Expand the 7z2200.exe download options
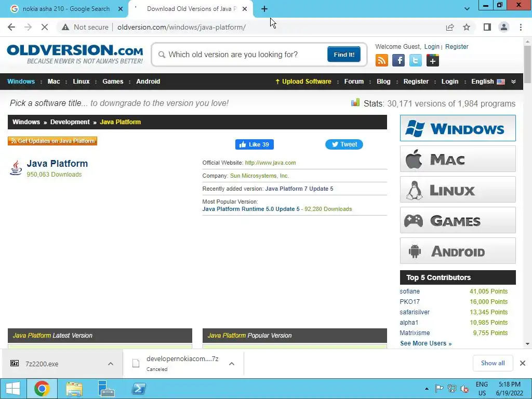 111,364
